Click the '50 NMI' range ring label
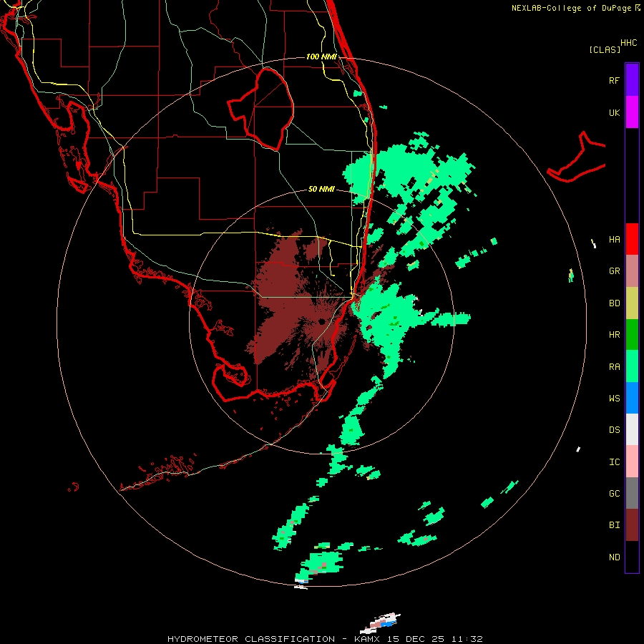This screenshot has height=644, width=644. [321, 190]
